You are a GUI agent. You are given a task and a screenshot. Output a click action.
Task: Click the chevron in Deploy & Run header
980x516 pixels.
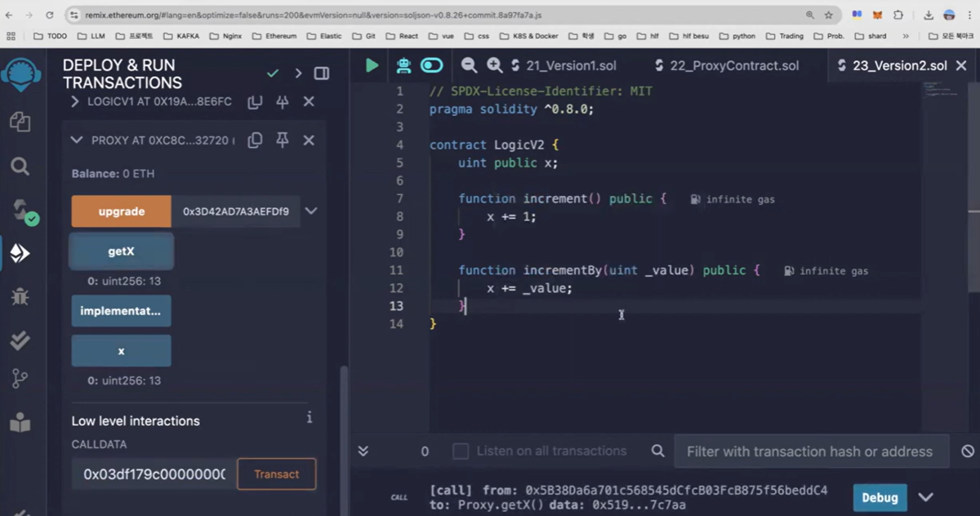[x=298, y=73]
